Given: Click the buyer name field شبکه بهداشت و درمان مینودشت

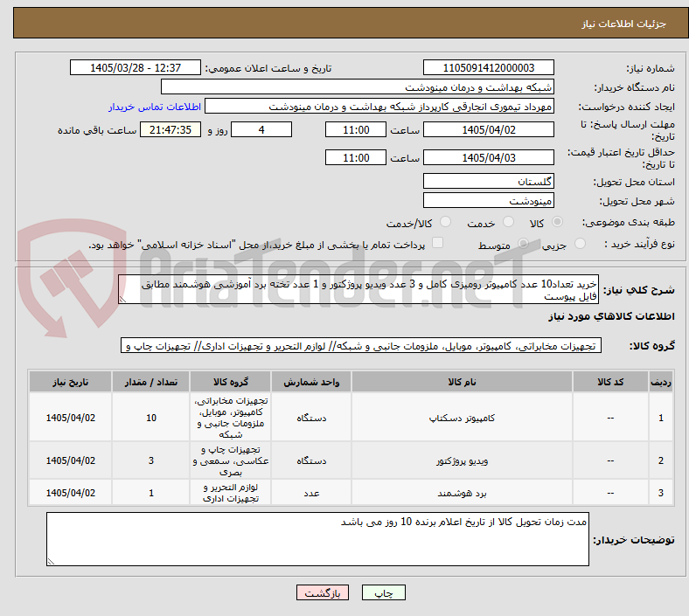Looking at the screenshot, I should click(x=358, y=87).
